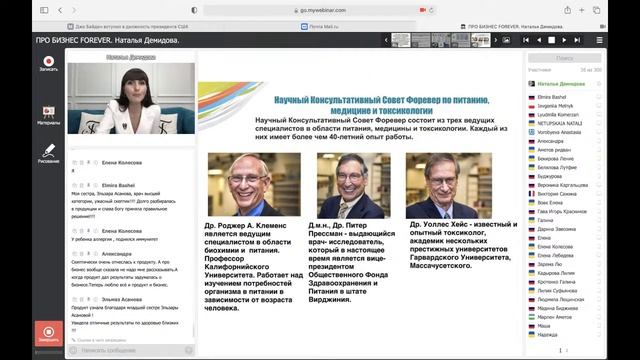Toggle the checkbox next to Аметов ридван
The height and width of the screenshot is (360, 640).
599,150
